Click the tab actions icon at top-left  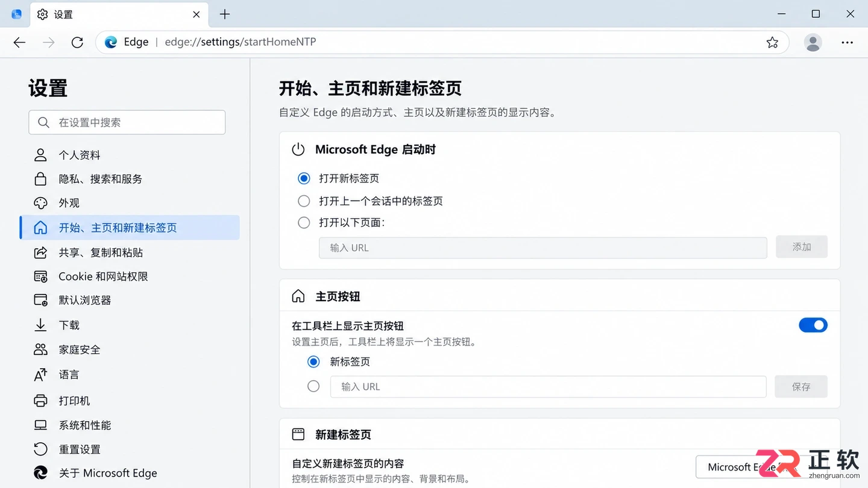tap(16, 14)
